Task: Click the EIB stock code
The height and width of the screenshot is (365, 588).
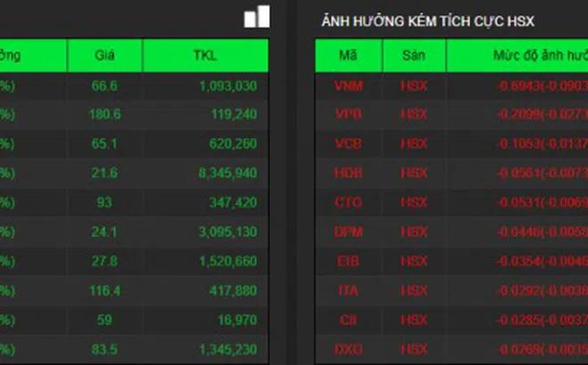Action: (348, 261)
